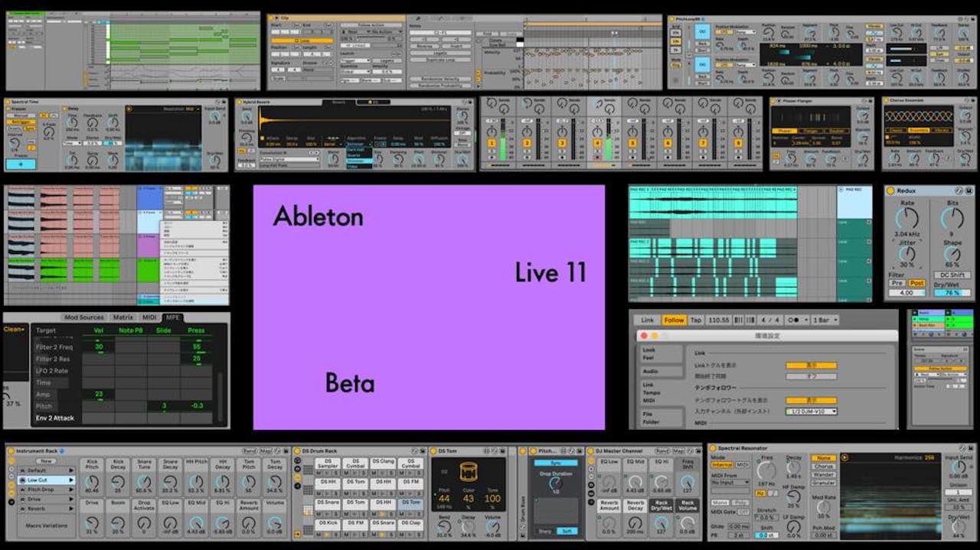Viewport: 980px width, 550px height.
Task: Click the Shift slider in Spectral Resonator
Action: (x=766, y=535)
